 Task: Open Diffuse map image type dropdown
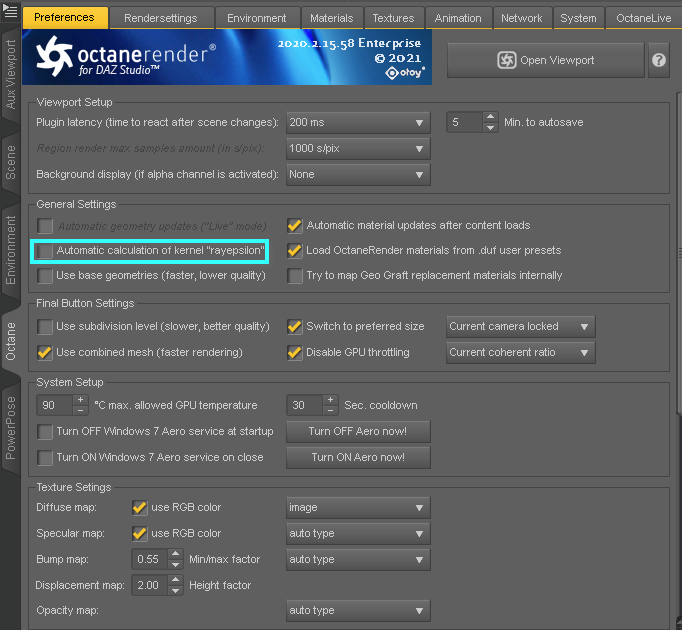[358, 508]
